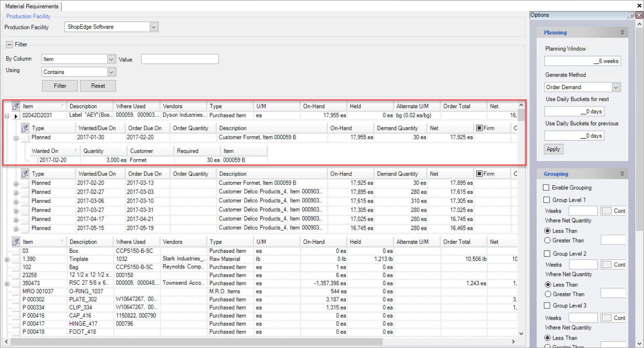644x348 pixels.
Task: Select the MRO 001037 item row
Action: (x=264, y=291)
